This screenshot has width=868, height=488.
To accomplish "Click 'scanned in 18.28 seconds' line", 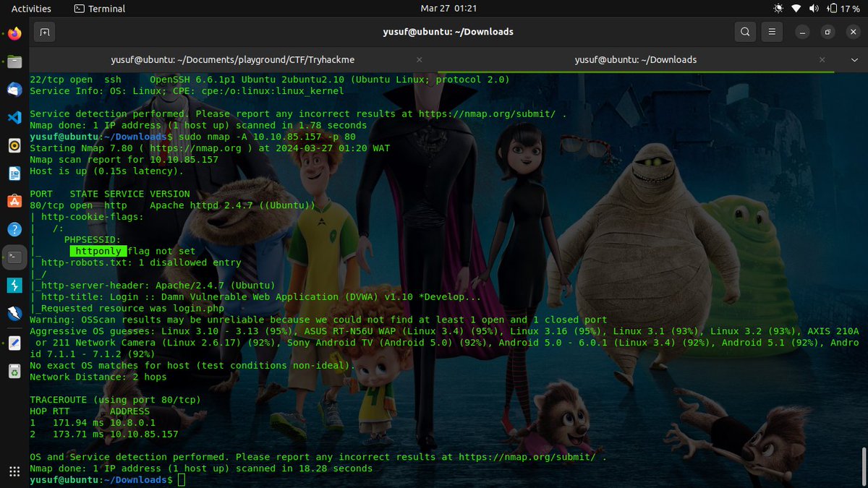I will tap(201, 468).
